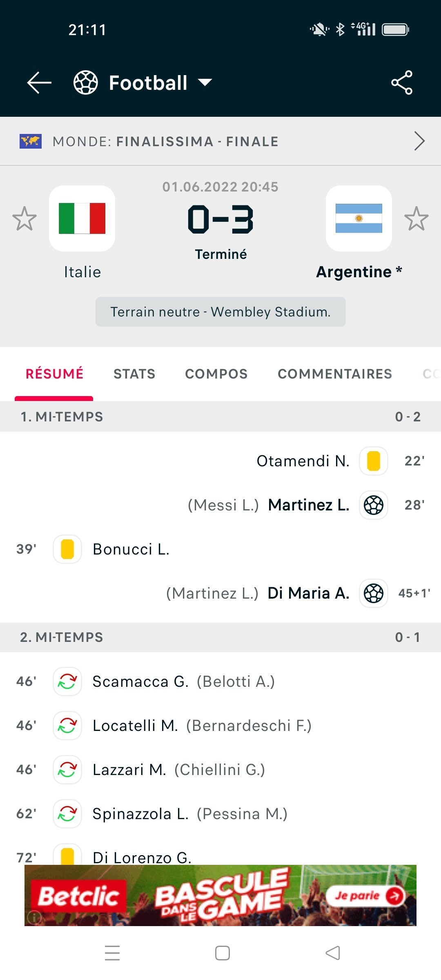This screenshot has height=980, width=441.
Task: Tap the back arrow icon
Action: 39,82
